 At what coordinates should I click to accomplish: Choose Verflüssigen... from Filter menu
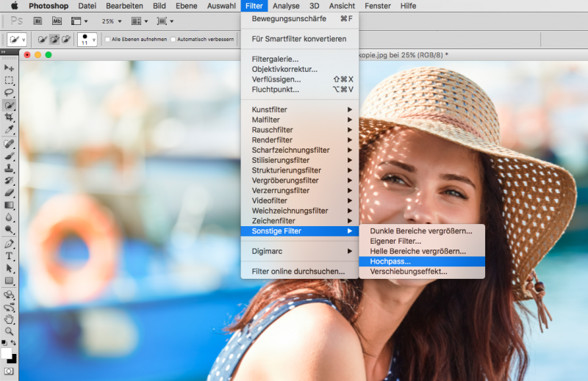pyautogui.click(x=300, y=79)
